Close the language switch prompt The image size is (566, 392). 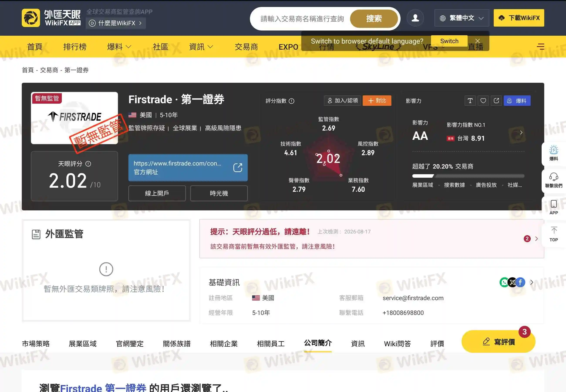pyautogui.click(x=477, y=41)
